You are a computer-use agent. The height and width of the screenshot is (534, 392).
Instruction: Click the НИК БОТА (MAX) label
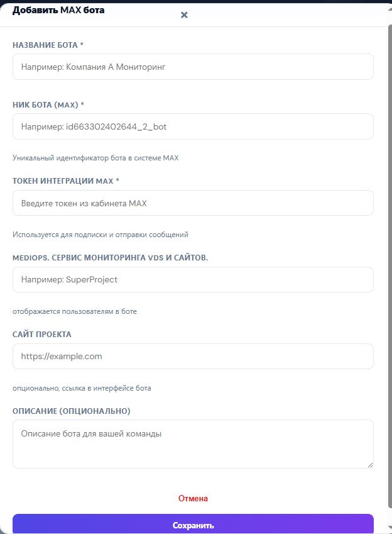pos(48,105)
